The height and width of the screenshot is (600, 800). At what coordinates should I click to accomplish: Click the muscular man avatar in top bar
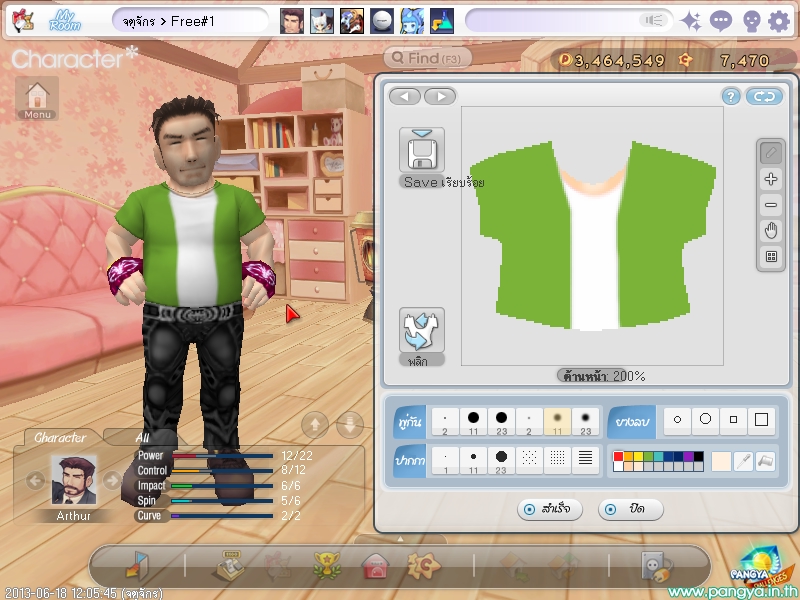coord(292,21)
